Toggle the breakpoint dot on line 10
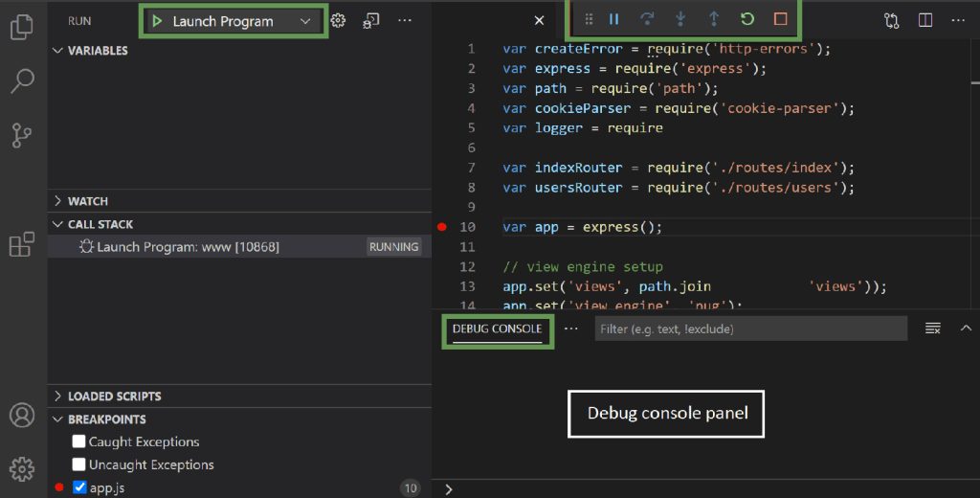This screenshot has width=980, height=498. pyautogui.click(x=442, y=227)
